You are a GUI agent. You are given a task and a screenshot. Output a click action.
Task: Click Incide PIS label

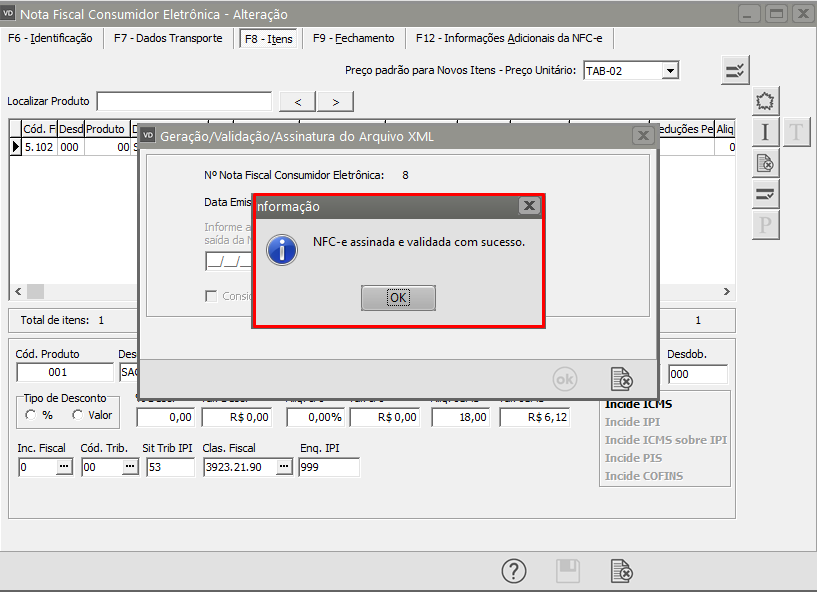(x=633, y=458)
